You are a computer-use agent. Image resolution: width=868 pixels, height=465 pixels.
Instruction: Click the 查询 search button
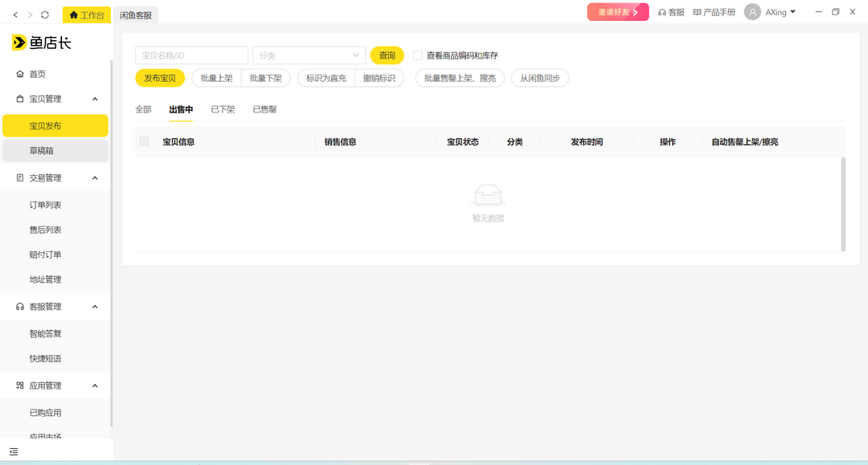[x=387, y=55]
